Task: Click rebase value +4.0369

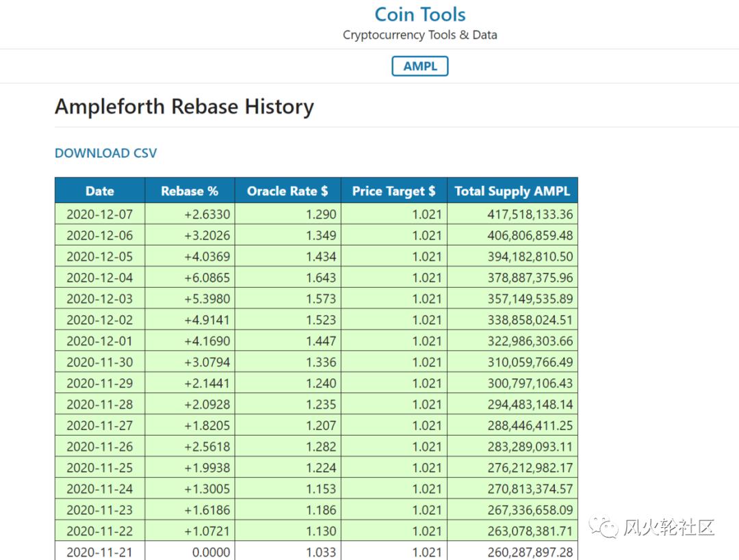Action: [207, 256]
